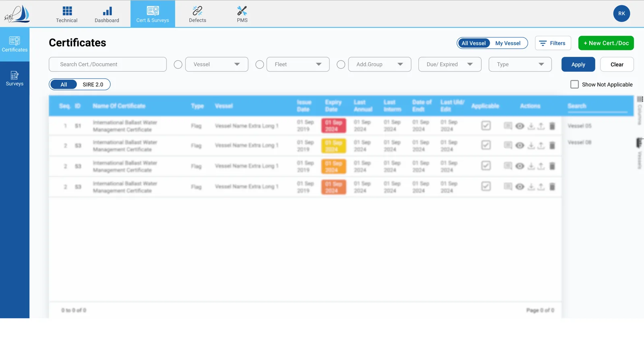View the S1 certificate via the eye icon
644x340 pixels.
[x=520, y=126]
